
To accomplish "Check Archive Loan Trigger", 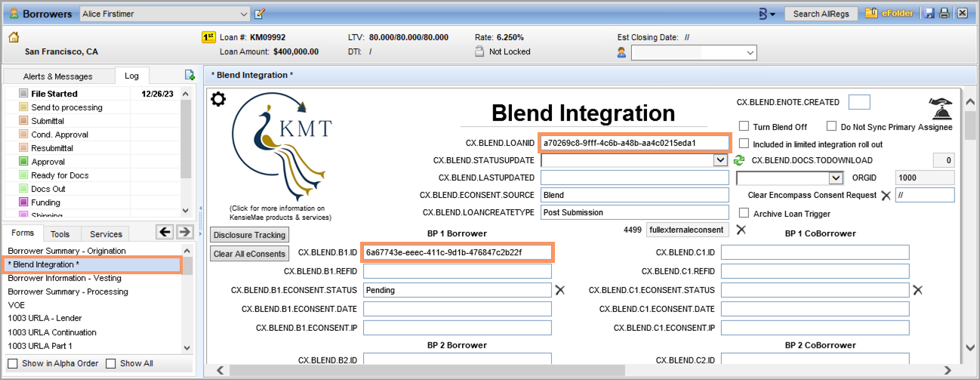I will (x=744, y=213).
